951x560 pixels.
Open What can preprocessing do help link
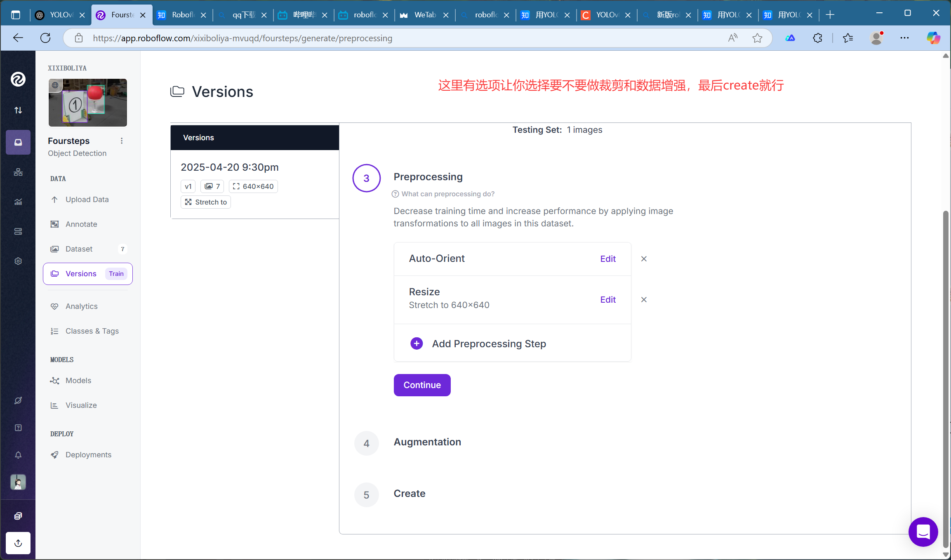click(447, 194)
